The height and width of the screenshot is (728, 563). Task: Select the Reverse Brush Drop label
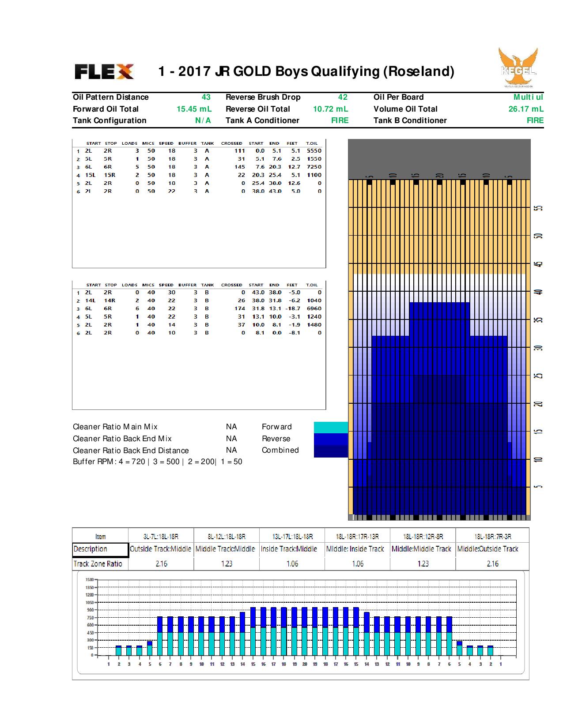coord(263,97)
